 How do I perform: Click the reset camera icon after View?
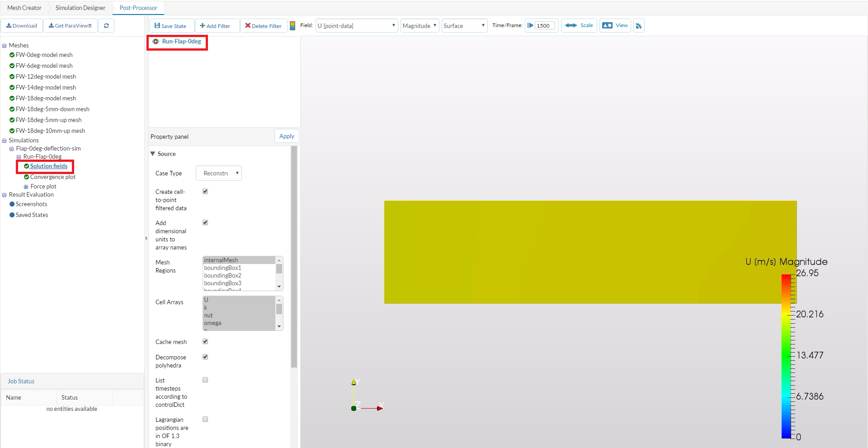[639, 26]
